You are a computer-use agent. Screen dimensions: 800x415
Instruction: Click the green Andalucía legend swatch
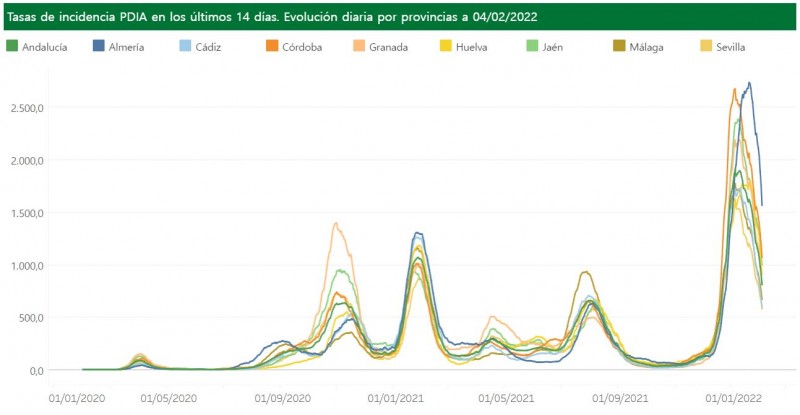[12, 46]
